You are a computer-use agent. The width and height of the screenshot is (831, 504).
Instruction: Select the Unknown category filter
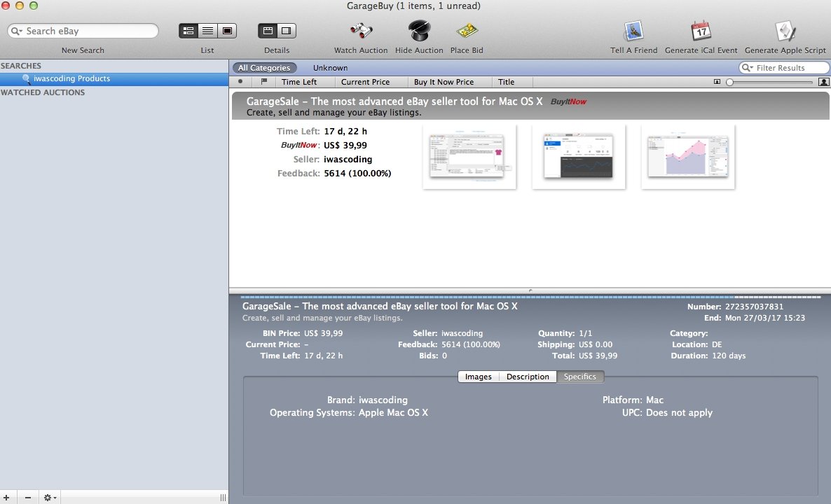pyautogui.click(x=330, y=68)
